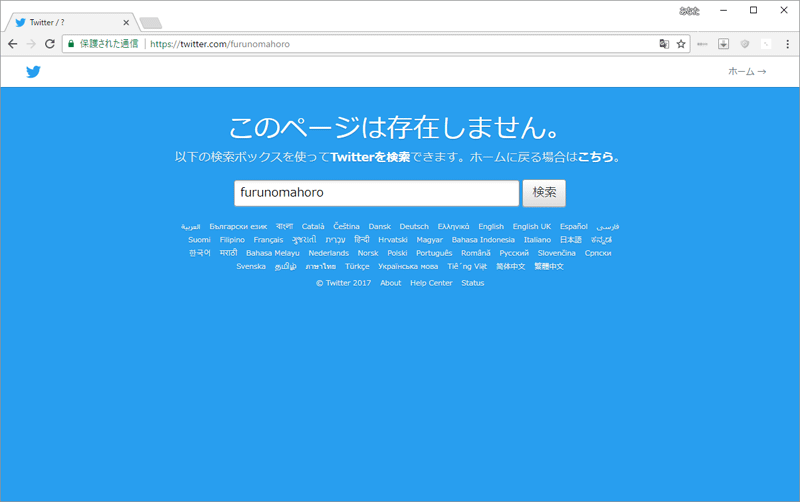Go back with the browser back arrow

(13, 44)
